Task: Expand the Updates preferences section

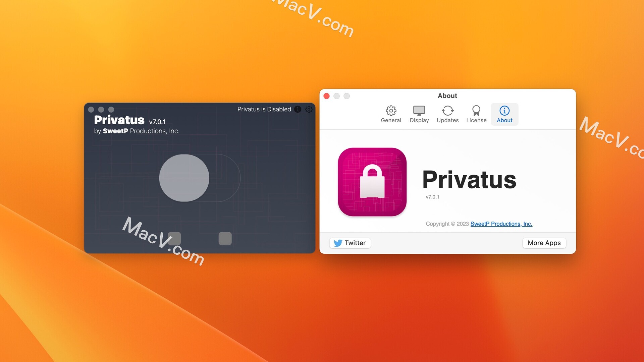Action: [447, 114]
